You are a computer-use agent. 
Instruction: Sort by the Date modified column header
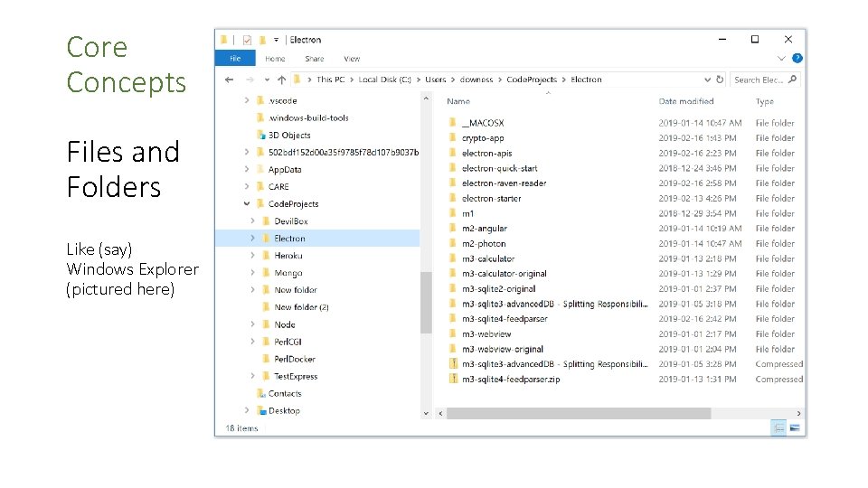(x=686, y=101)
